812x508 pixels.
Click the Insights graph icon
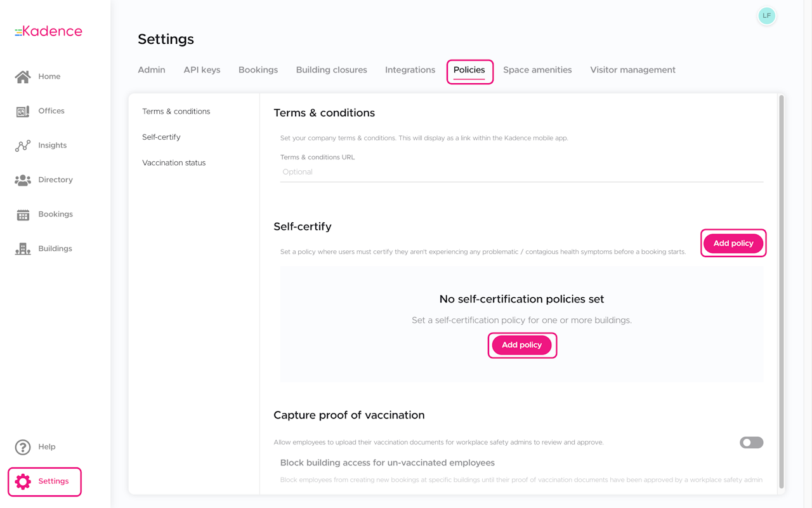click(23, 145)
